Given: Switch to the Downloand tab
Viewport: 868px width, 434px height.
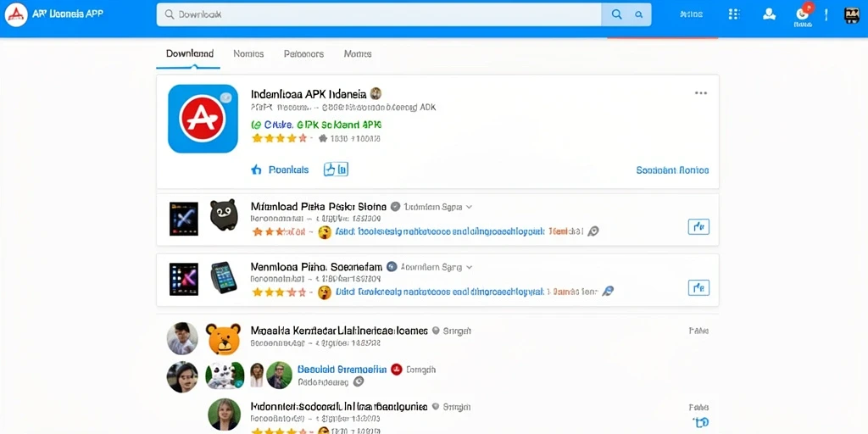Looking at the screenshot, I should coord(189,53).
